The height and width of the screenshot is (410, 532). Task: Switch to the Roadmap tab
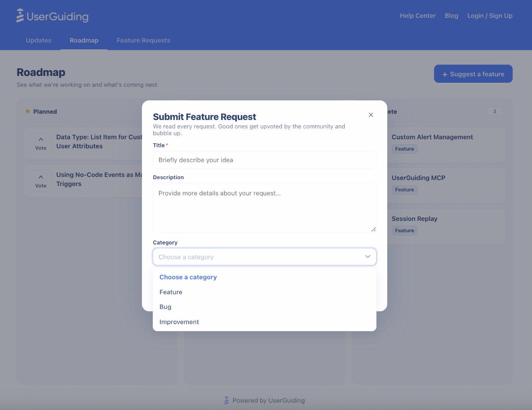pos(84,40)
